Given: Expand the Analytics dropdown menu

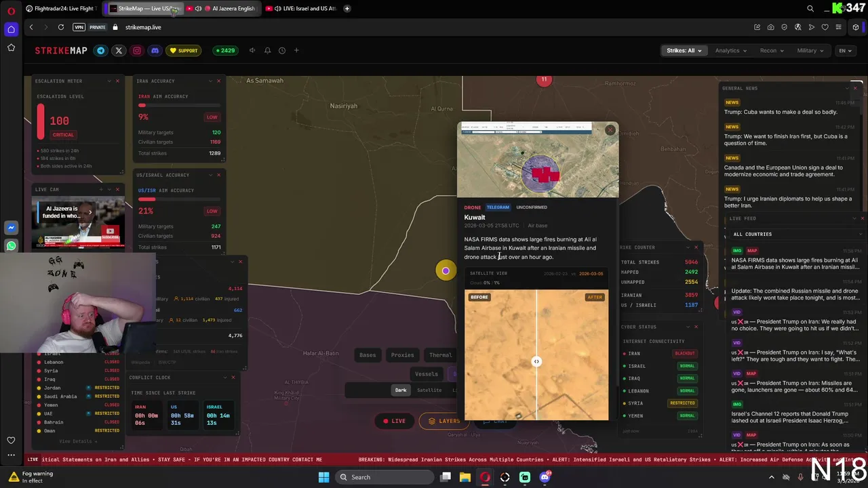Looking at the screenshot, I should click(730, 50).
